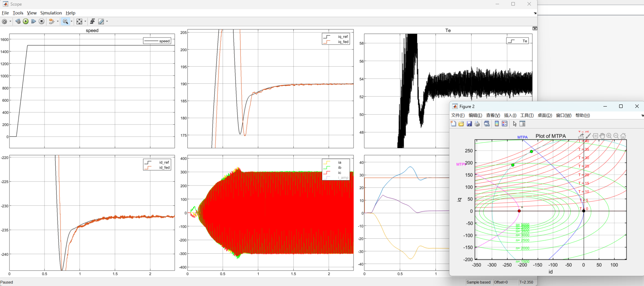
Task: Click the Step Back simulation button
Action: (18, 21)
